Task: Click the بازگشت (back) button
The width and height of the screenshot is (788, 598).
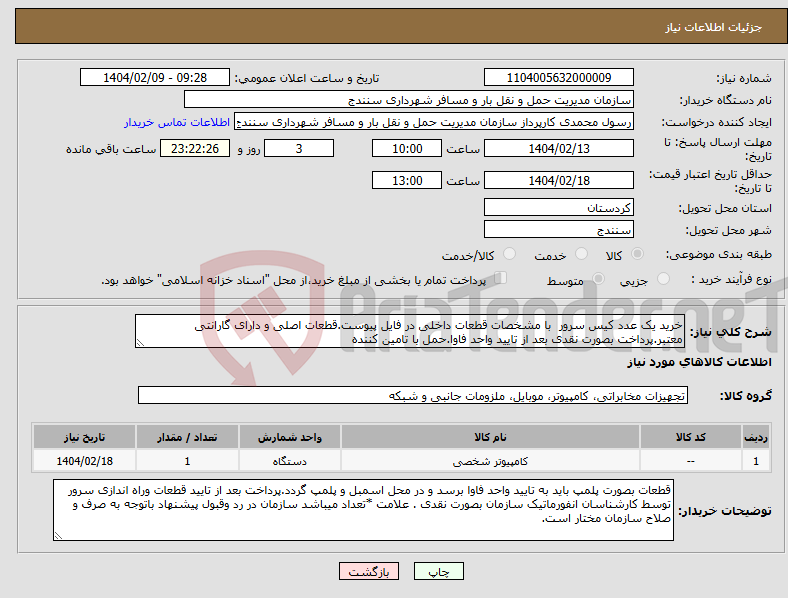Action: tap(369, 571)
